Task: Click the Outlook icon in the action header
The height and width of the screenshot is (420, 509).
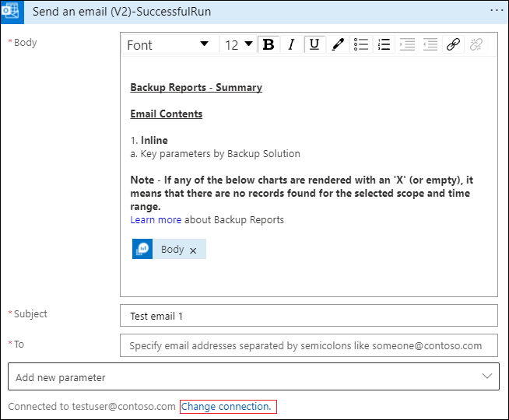Action: [x=12, y=12]
